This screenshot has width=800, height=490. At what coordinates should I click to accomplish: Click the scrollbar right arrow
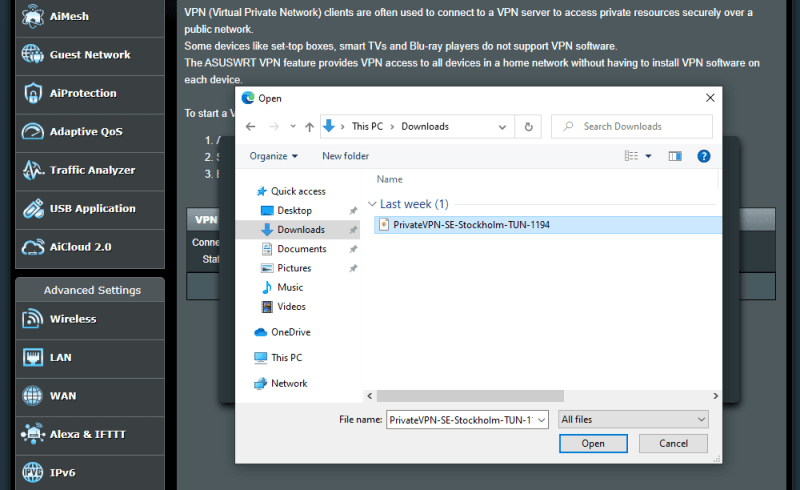click(x=715, y=396)
